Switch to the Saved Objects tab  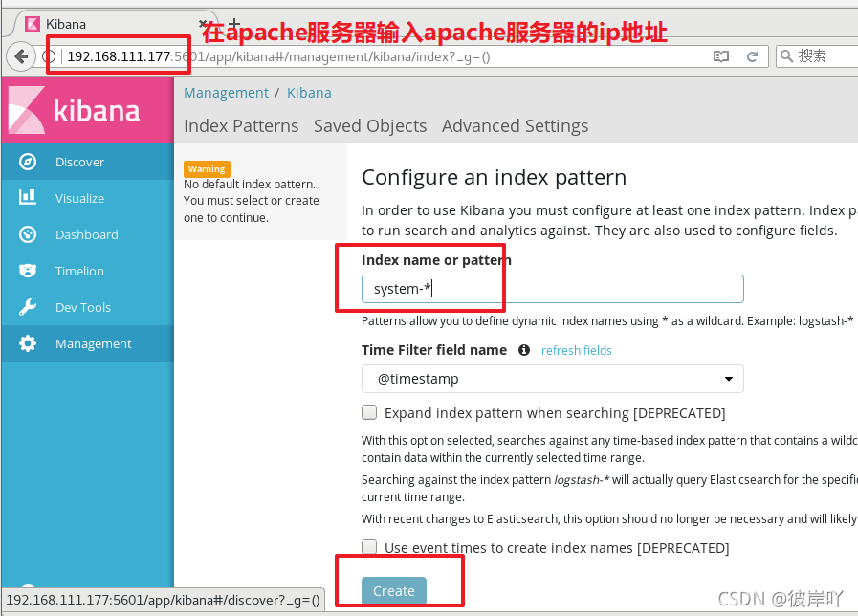[x=370, y=126]
